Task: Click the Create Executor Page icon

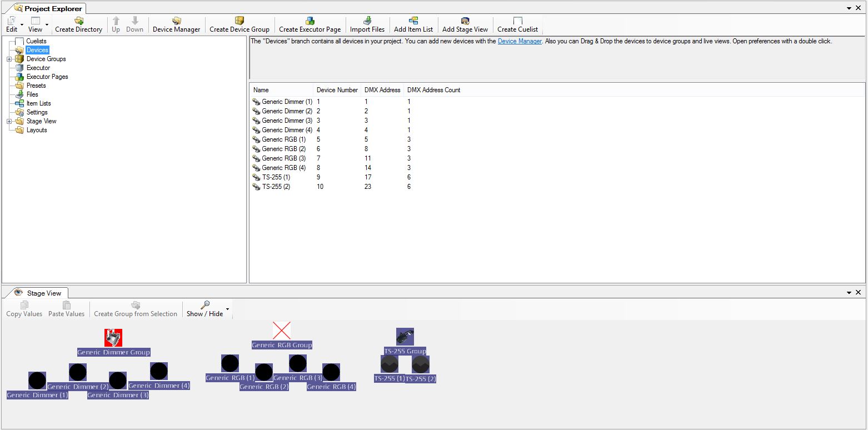Action: [x=310, y=21]
